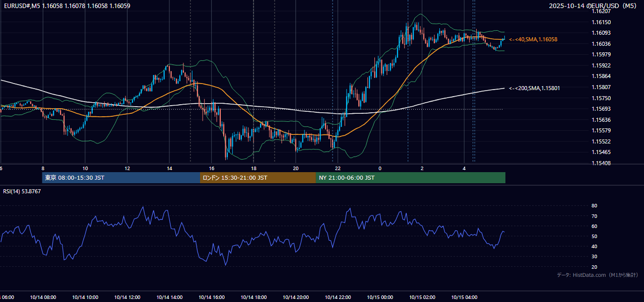Viewport: 644px width, 302px height.
Task: Select the 東京 08:00-15:30 JST session bar
Action: pyautogui.click(x=121, y=178)
